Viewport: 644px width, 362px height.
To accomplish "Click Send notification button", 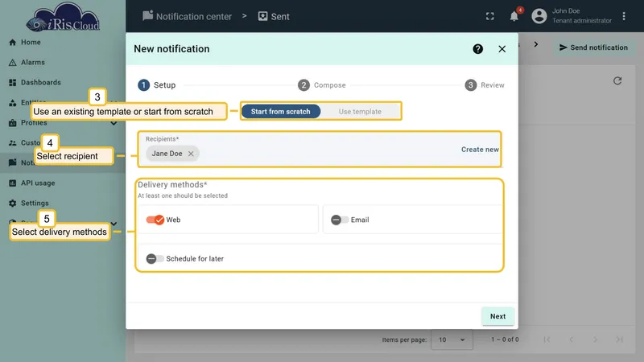I will tap(593, 47).
